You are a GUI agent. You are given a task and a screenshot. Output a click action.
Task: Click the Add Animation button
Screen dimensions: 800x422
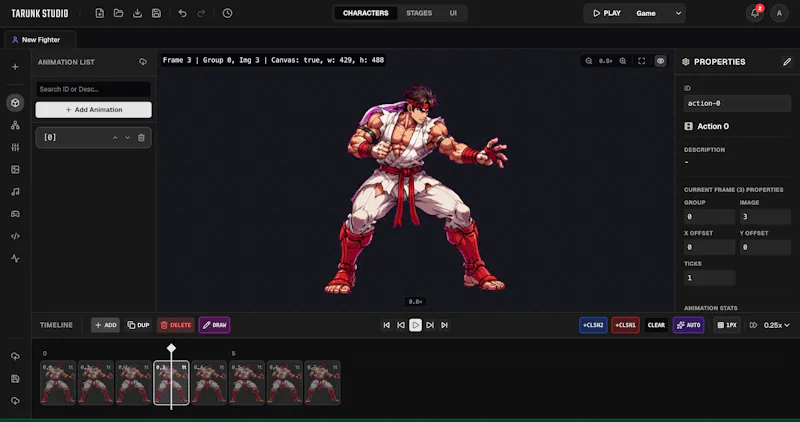(93, 110)
